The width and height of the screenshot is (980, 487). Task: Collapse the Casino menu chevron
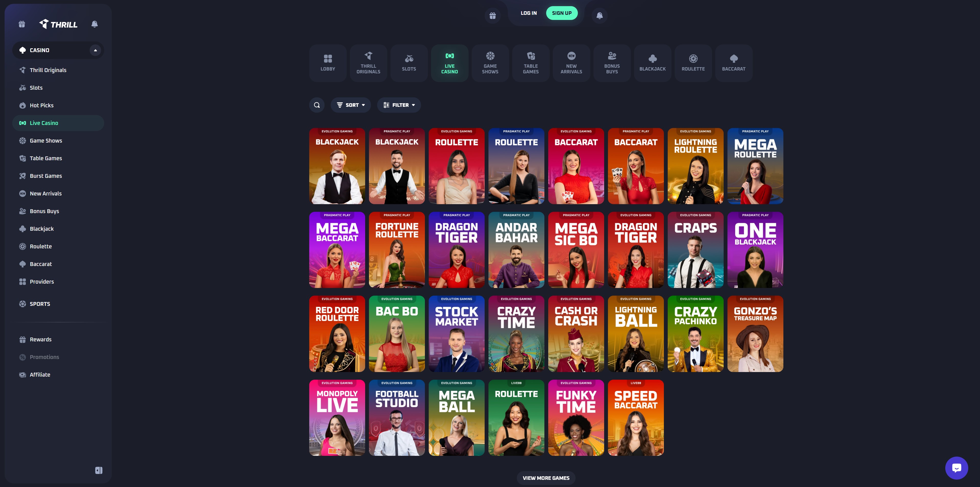(95, 50)
